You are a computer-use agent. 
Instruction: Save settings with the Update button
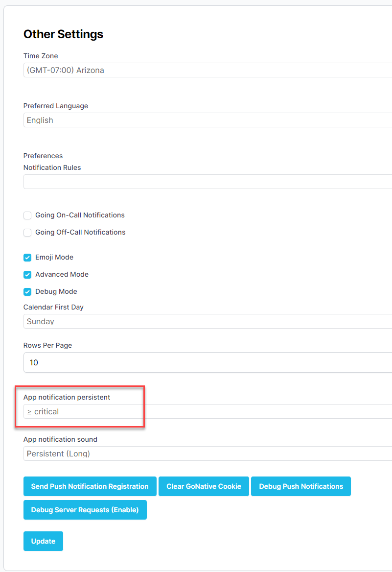[x=43, y=541]
